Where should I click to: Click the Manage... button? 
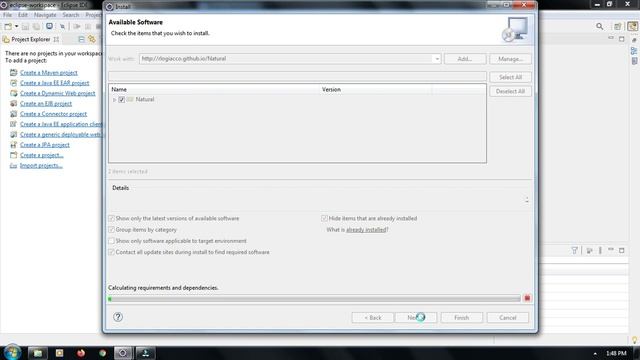click(x=510, y=59)
